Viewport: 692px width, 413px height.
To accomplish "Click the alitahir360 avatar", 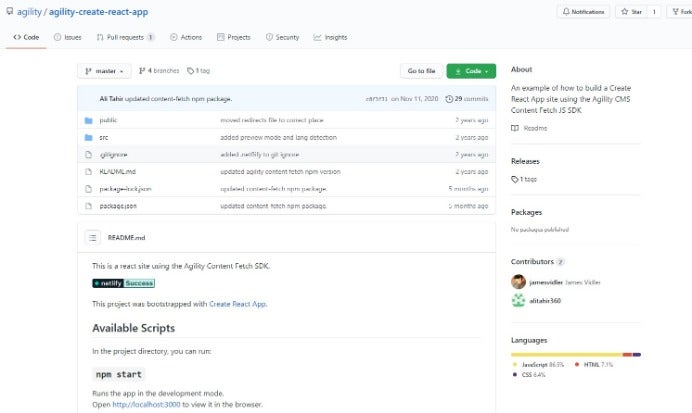I will tap(519, 300).
